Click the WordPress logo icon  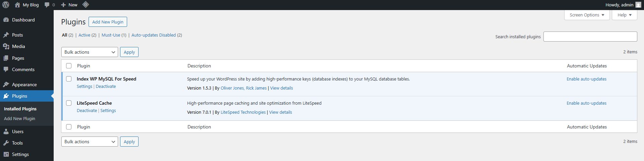(x=6, y=5)
